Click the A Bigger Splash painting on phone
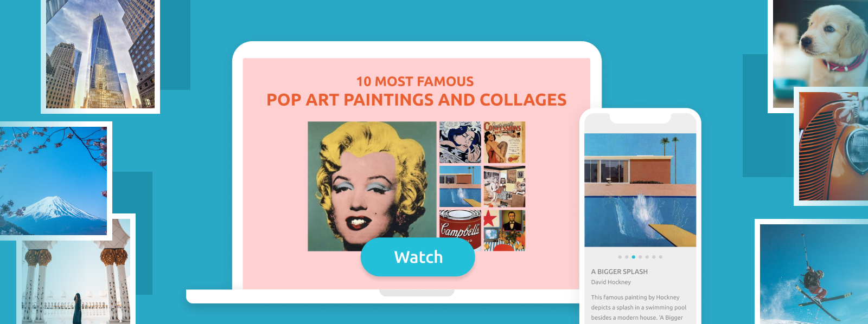 pyautogui.click(x=640, y=190)
